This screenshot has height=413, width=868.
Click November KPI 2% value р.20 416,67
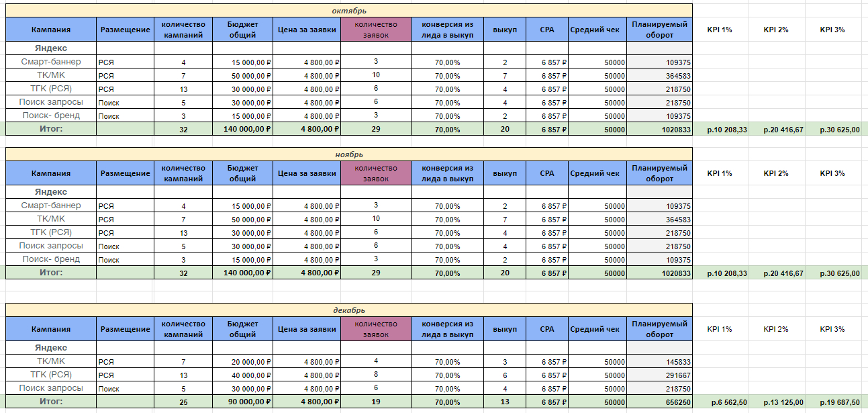(777, 273)
